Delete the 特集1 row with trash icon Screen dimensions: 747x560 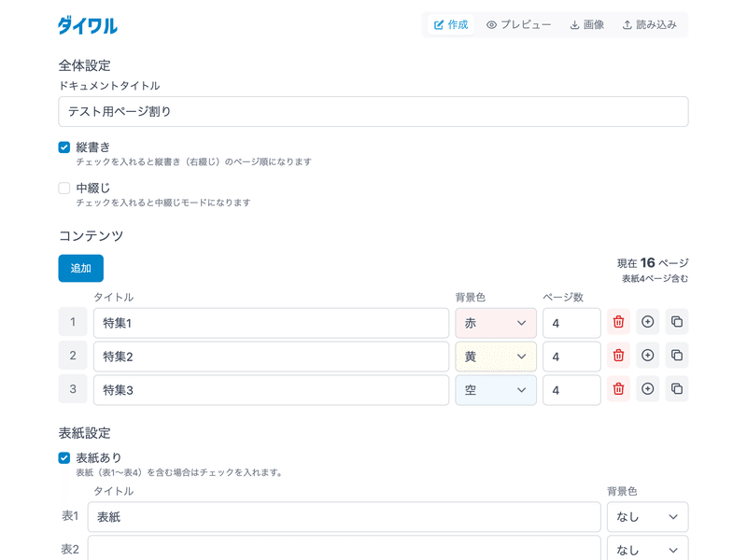tap(618, 322)
